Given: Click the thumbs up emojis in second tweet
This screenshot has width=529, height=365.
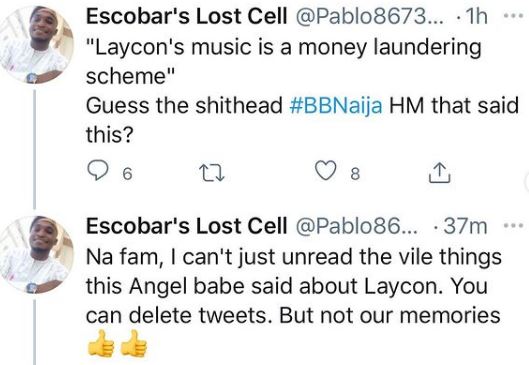Looking at the screenshot, I should pyautogui.click(x=117, y=343).
